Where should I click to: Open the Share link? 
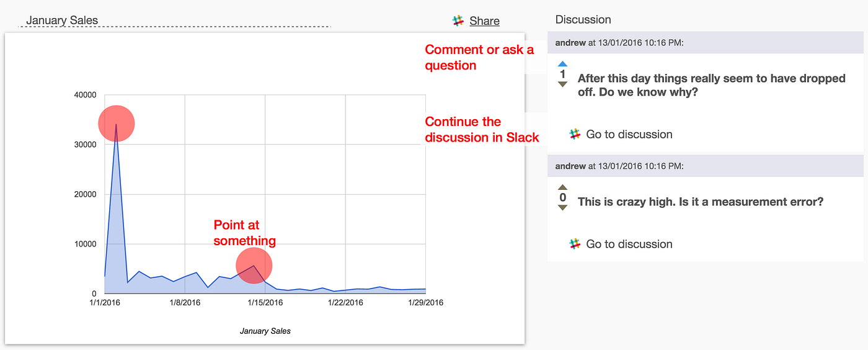tap(484, 21)
